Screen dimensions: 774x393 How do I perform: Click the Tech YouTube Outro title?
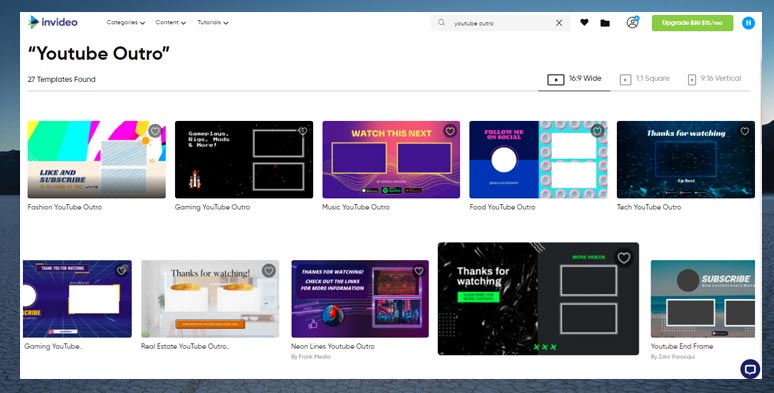(649, 207)
